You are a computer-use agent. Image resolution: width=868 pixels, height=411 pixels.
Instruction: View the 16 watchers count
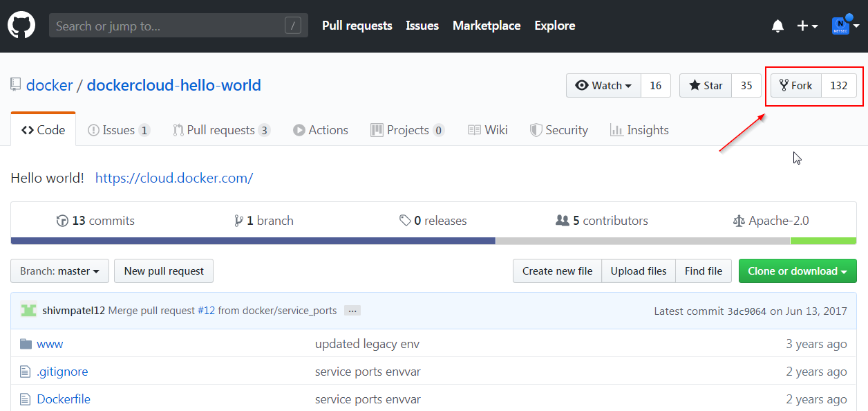pyautogui.click(x=656, y=86)
